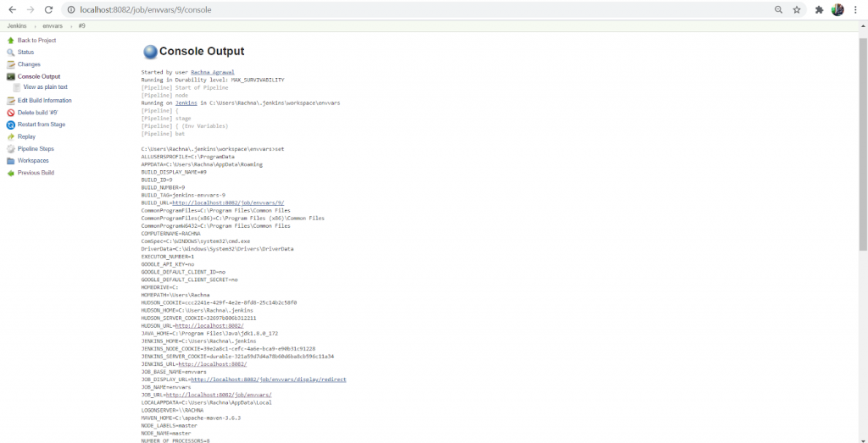Click the COMPUTERNAME=RACHNA line
The height and width of the screenshot is (443, 868).
171,234
